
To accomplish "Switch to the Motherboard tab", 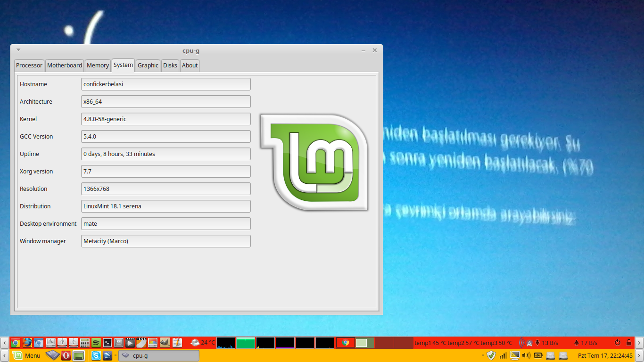I will tap(65, 65).
